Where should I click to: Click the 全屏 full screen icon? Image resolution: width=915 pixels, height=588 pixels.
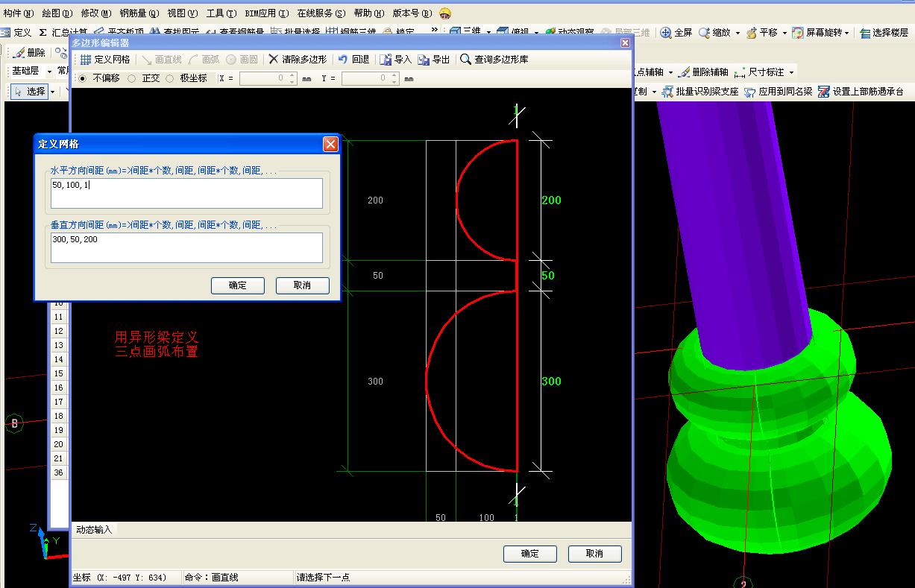coord(666,33)
